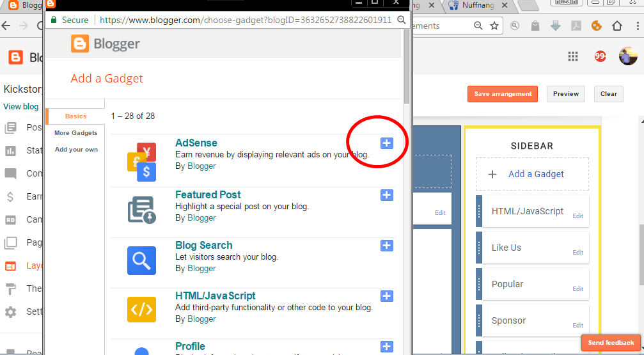Open the Google apps grid icon

click(573, 56)
